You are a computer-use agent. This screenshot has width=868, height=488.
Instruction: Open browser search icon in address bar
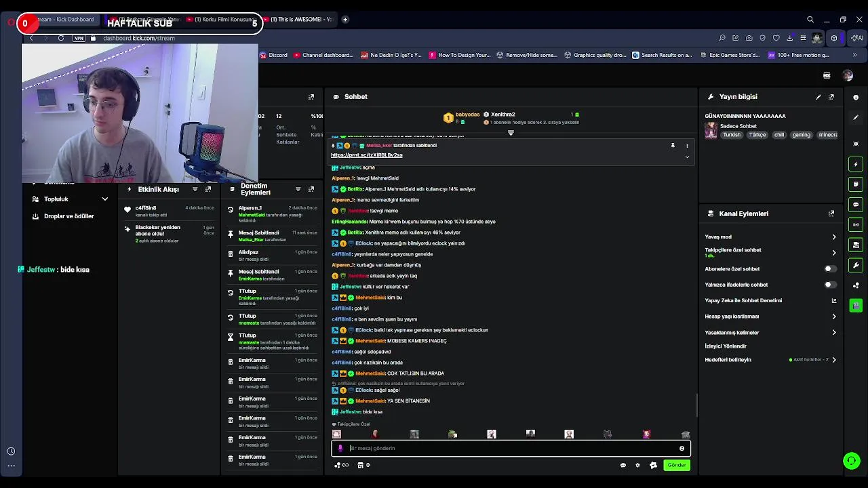click(x=722, y=38)
